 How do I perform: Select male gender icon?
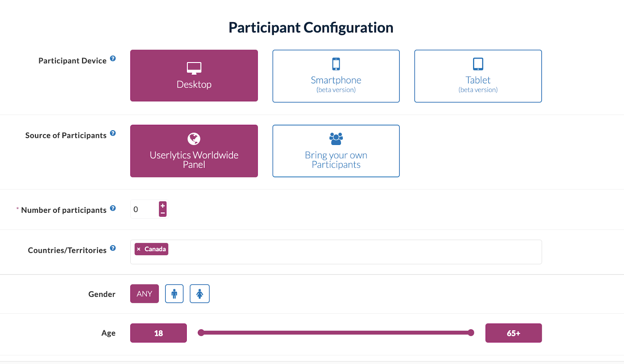click(x=174, y=294)
